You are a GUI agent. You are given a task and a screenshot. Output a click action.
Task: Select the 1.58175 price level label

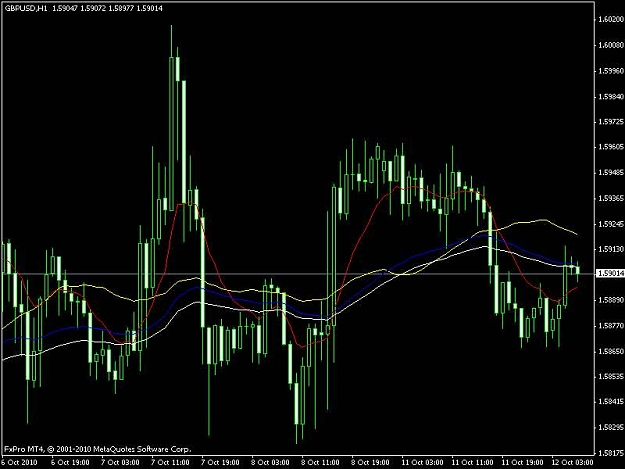(x=610, y=453)
